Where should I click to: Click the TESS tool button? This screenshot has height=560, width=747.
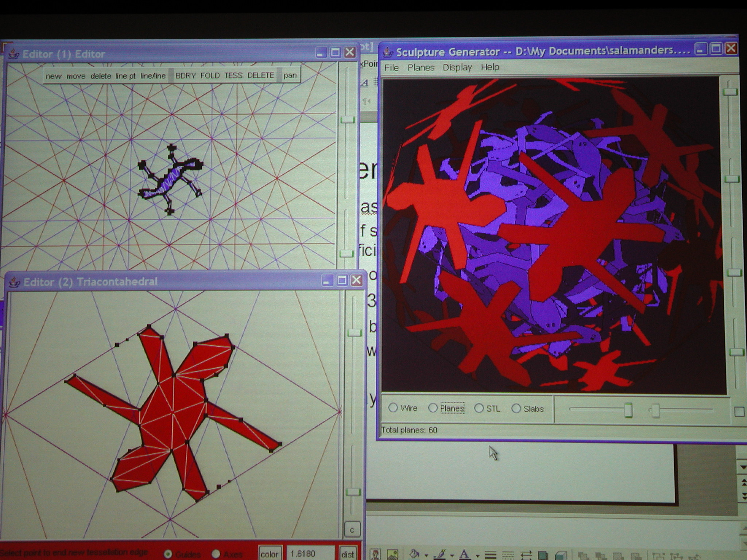233,75
